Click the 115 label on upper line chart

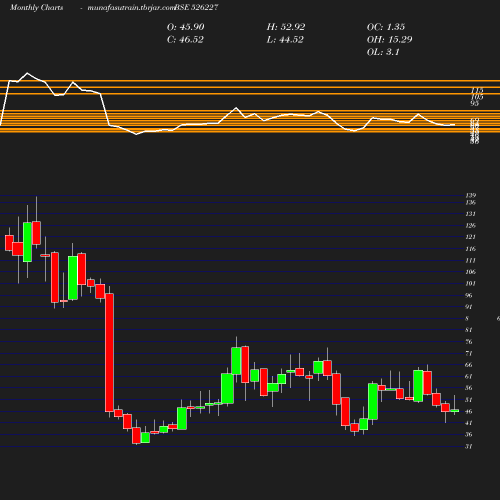pos(477,90)
